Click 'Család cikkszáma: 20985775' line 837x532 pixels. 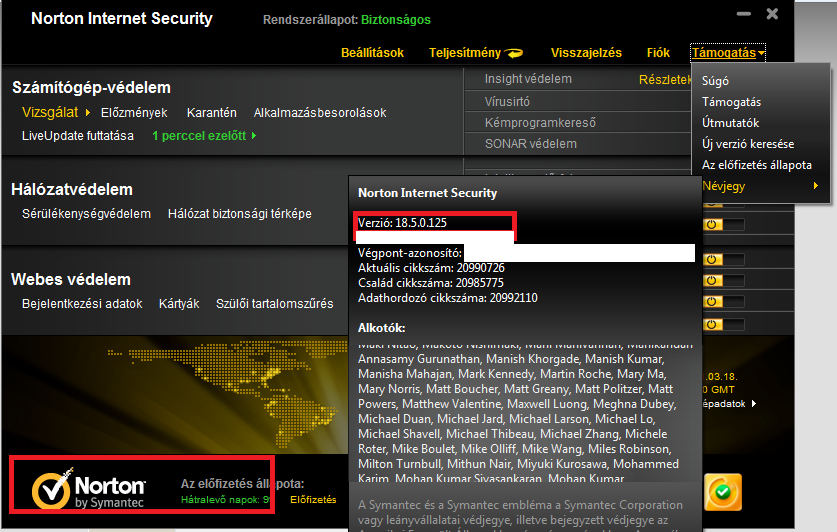(x=430, y=283)
